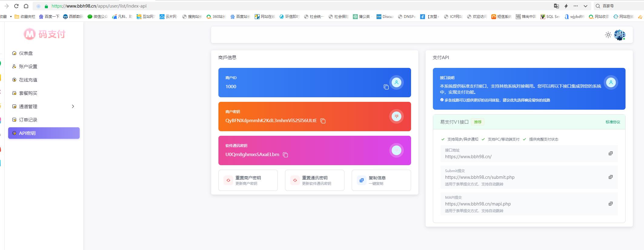The image size is (644, 250).
Task: Reload the page with refresh button
Action: 16,6
